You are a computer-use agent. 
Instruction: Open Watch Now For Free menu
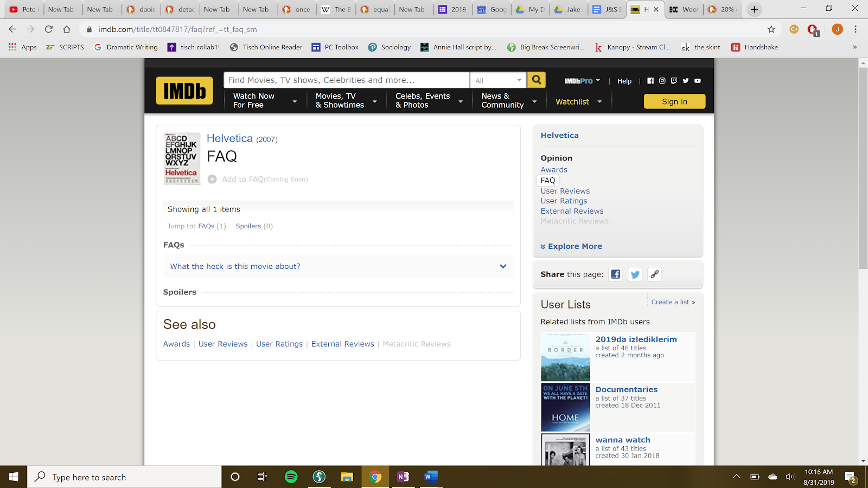(265, 101)
